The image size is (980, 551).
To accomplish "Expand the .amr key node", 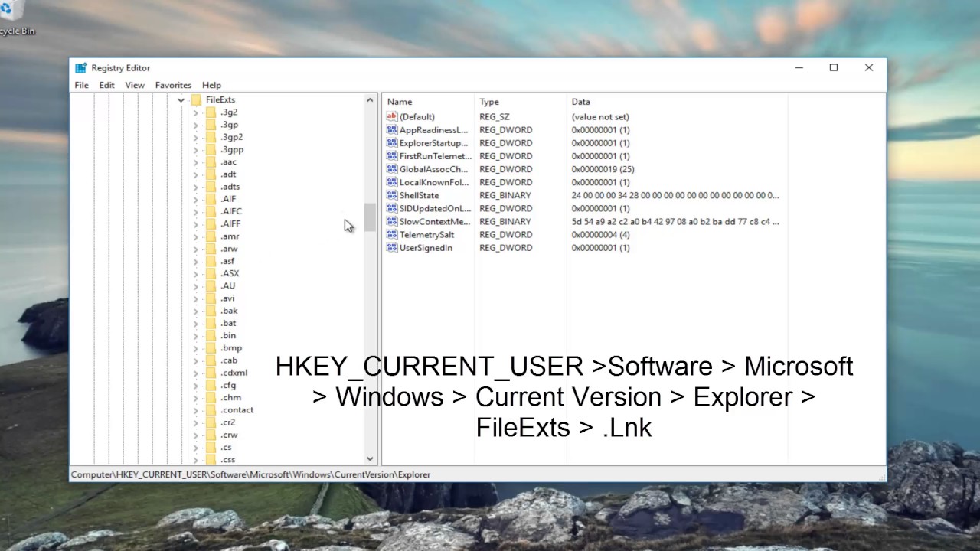I will [x=195, y=236].
